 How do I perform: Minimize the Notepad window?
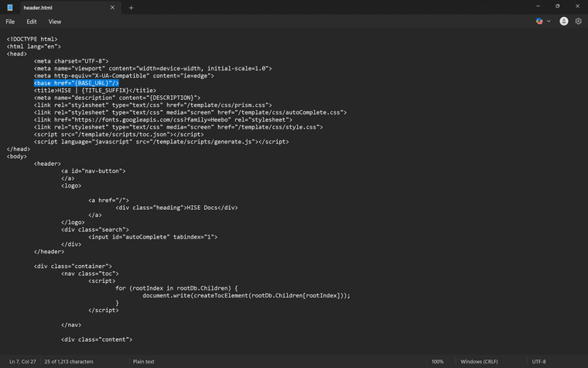click(x=538, y=6)
